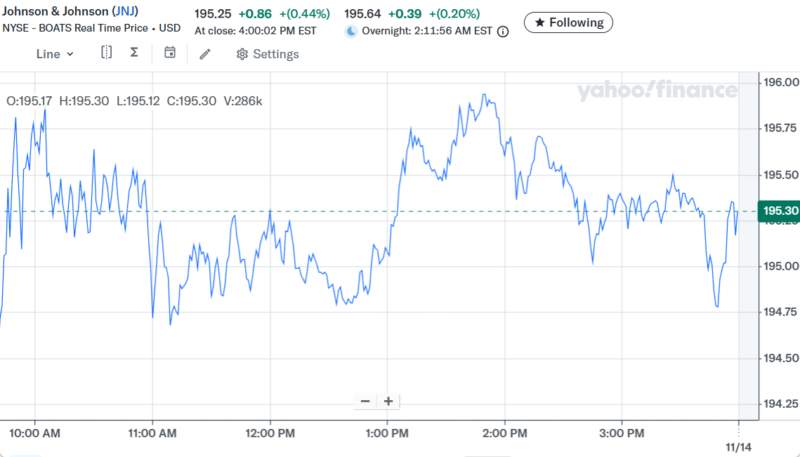Open the Line chart type dropdown
The width and height of the screenshot is (800, 457).
tap(55, 54)
